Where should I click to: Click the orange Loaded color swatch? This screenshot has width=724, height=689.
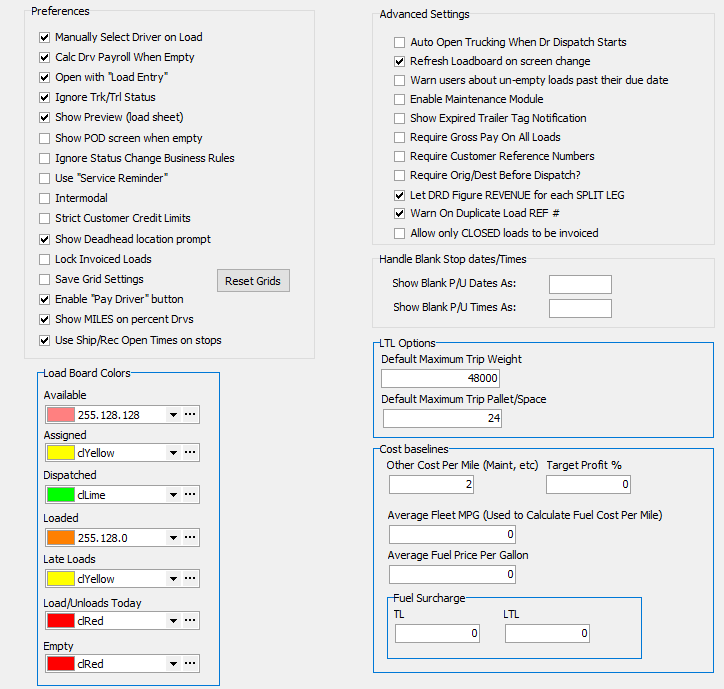(61, 537)
